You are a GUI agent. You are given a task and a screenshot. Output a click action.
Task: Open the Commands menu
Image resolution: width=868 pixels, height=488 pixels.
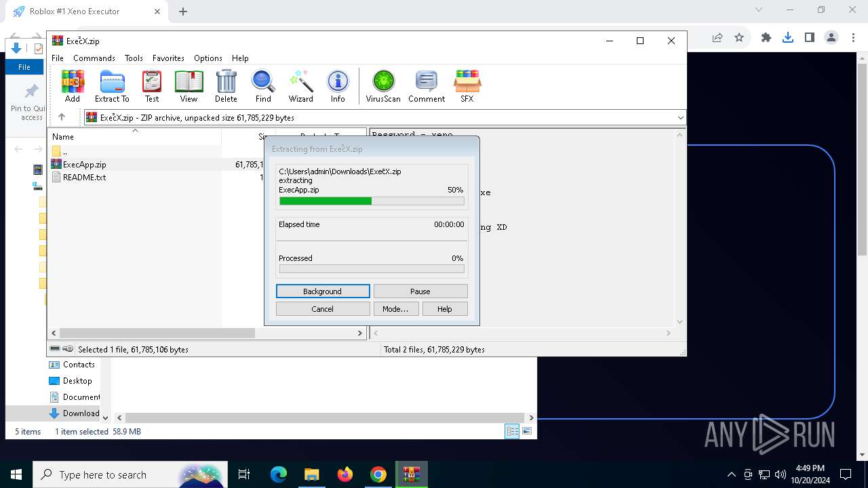(94, 58)
